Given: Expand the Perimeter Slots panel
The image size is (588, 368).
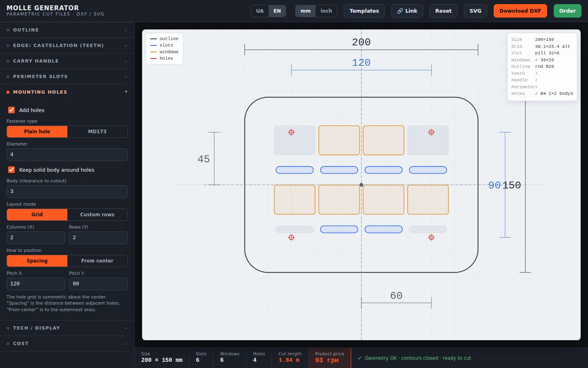Looking at the screenshot, I should click(x=67, y=76).
